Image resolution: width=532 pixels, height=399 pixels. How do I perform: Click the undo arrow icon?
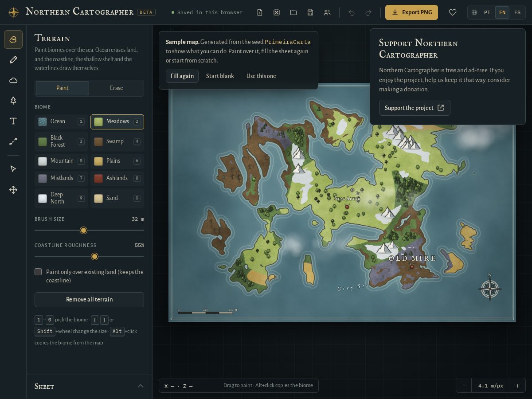[x=352, y=12]
